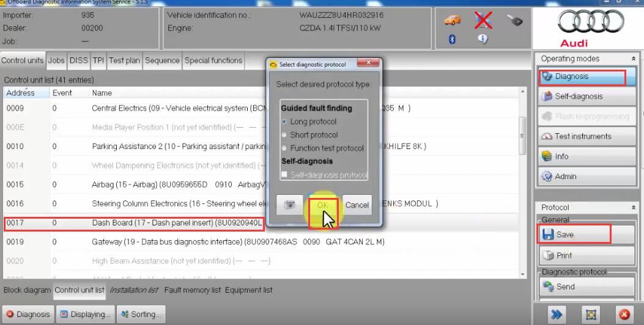
Task: Send the diagnostic protocol
Action: point(587,287)
